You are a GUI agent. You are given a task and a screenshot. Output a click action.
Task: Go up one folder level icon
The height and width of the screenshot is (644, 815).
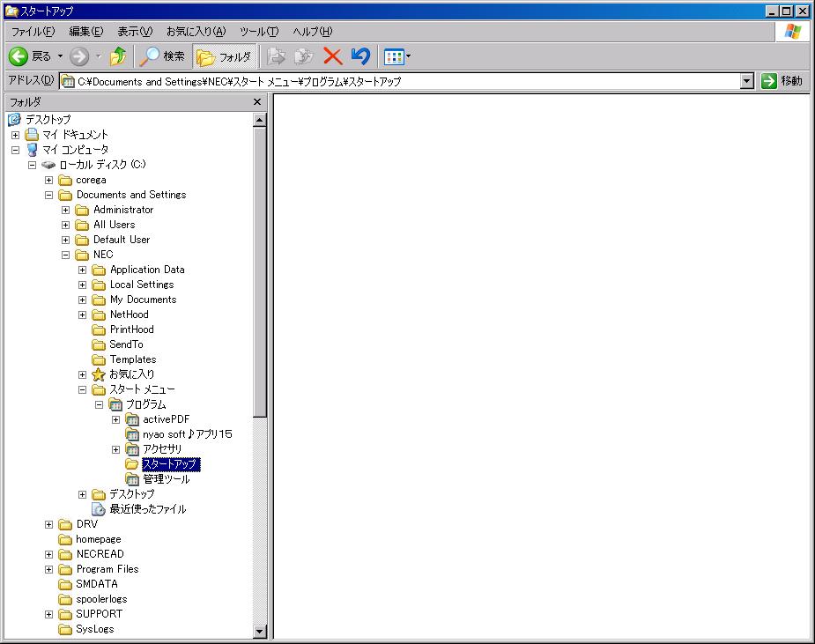[x=118, y=56]
